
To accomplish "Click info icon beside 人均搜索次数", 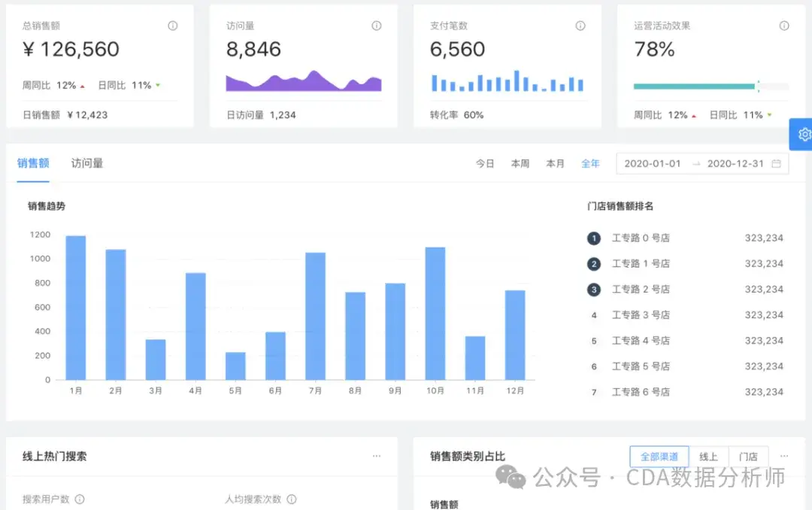I will 292,499.
